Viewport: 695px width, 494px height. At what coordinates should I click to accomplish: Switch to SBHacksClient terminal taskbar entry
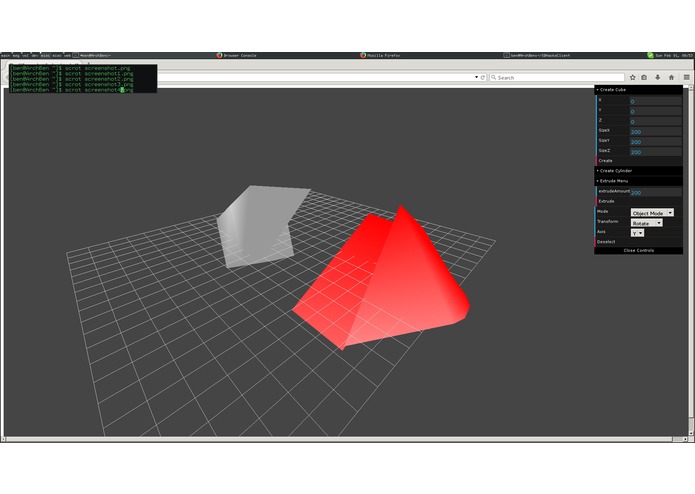pyautogui.click(x=537, y=55)
